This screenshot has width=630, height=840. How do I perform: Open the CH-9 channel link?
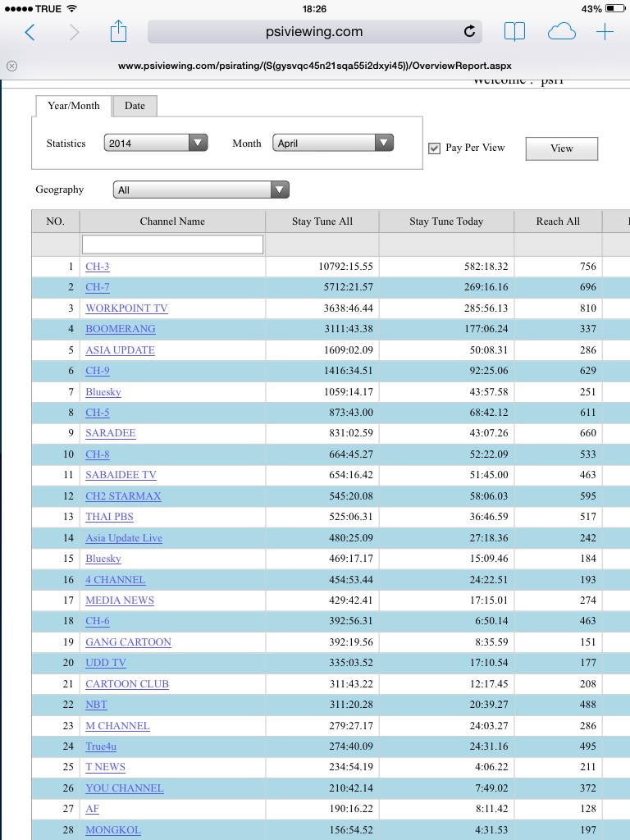point(97,371)
